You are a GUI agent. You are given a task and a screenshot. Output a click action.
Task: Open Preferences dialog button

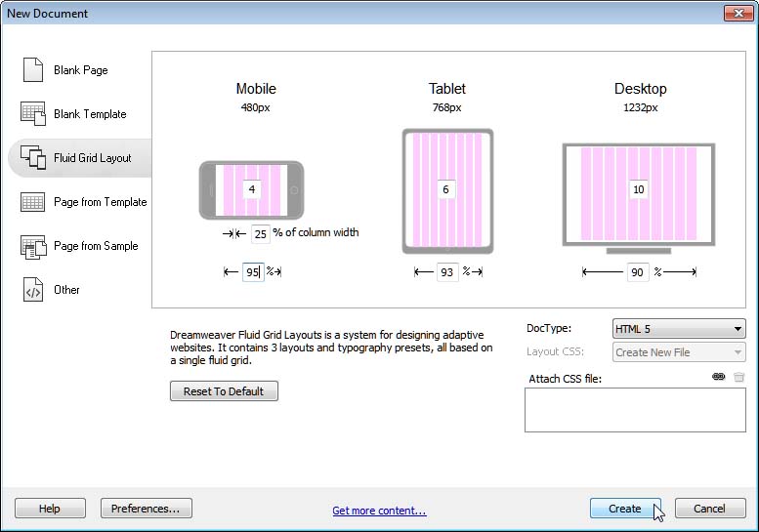coord(146,509)
